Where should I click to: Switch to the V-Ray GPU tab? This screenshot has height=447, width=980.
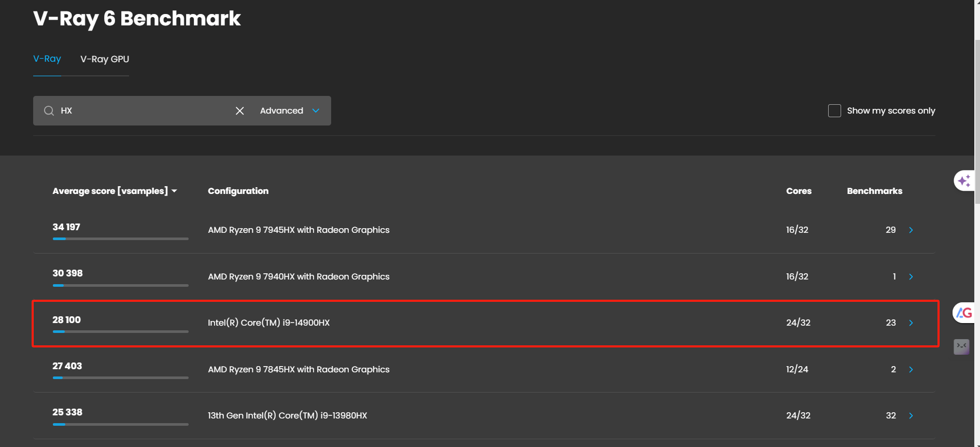click(x=105, y=59)
